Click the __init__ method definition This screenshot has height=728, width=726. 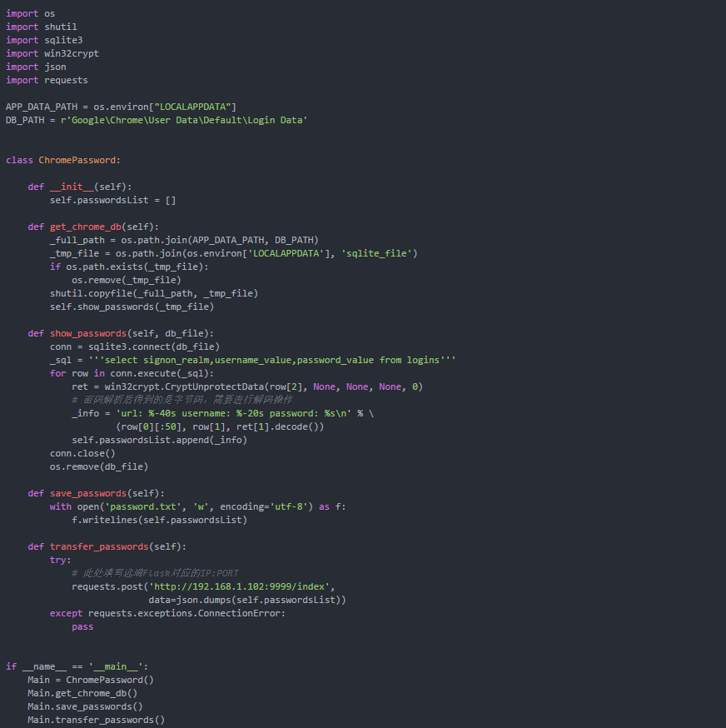(79, 187)
